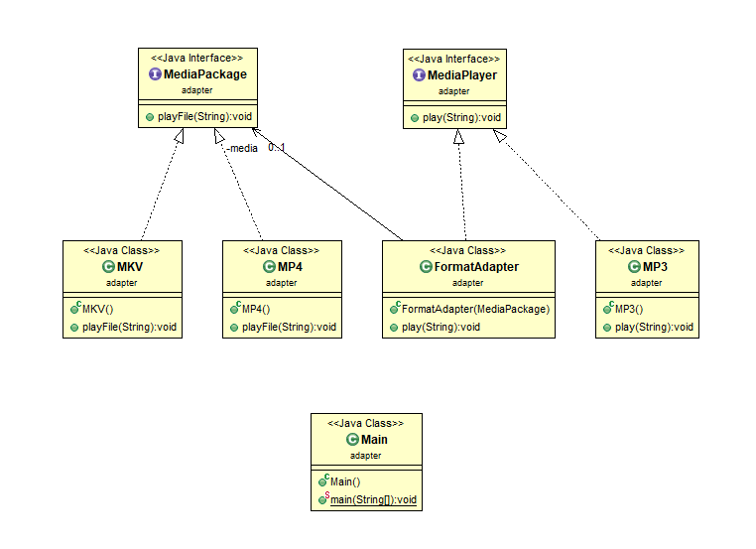Click the play method icon in FormatAdapter
The height and width of the screenshot is (549, 756).
tap(394, 328)
